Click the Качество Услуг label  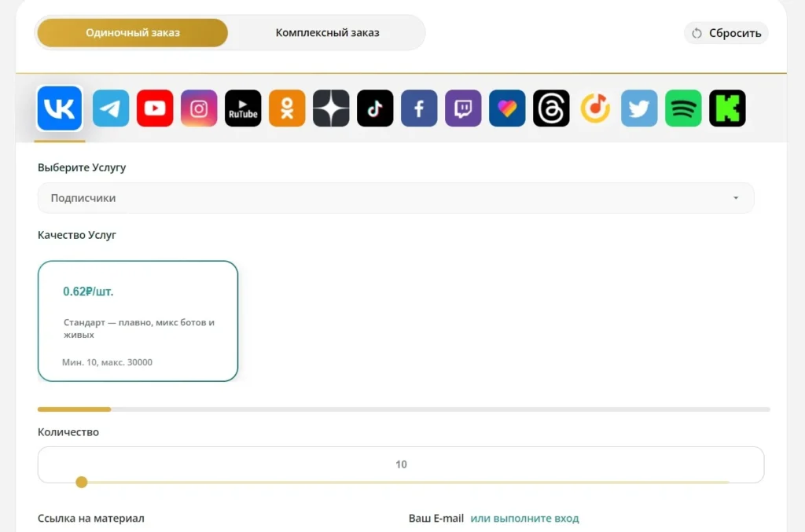77,234
